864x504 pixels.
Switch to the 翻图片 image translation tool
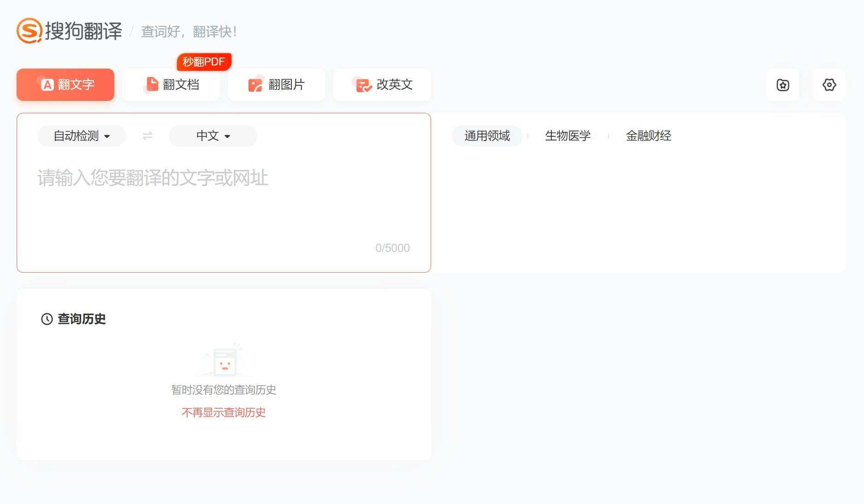(x=276, y=84)
